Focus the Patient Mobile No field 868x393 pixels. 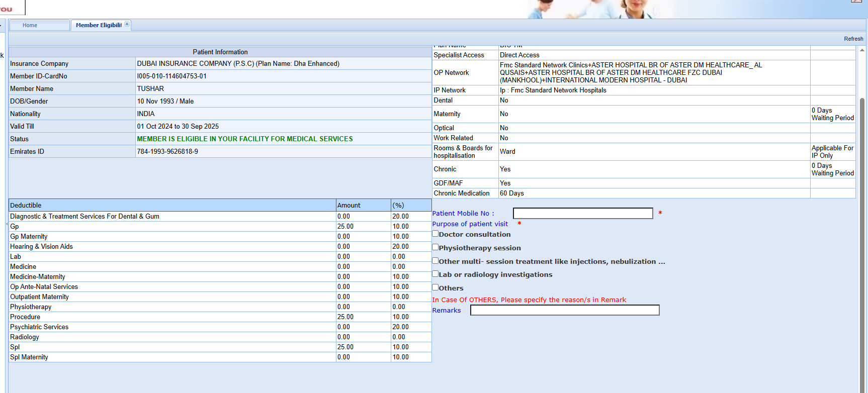[x=582, y=214]
